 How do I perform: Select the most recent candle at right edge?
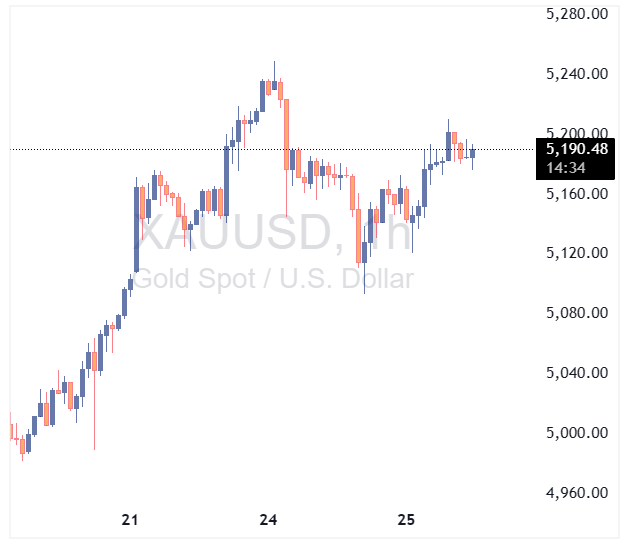(x=473, y=153)
